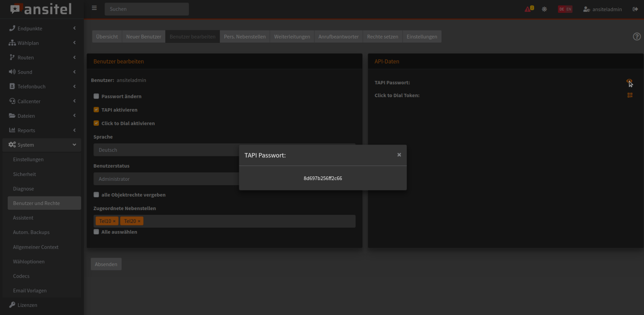The height and width of the screenshot is (315, 644).
Task: Select the TAPI password value 8d697b256ff2c66
Action: point(323,178)
